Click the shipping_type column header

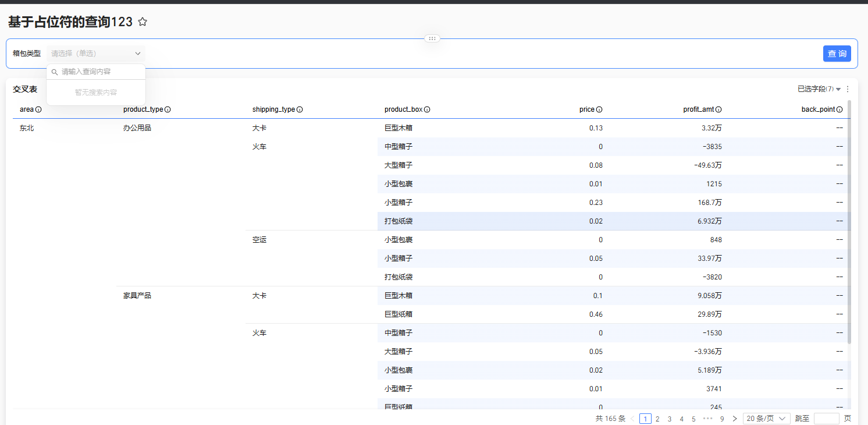tap(273, 109)
